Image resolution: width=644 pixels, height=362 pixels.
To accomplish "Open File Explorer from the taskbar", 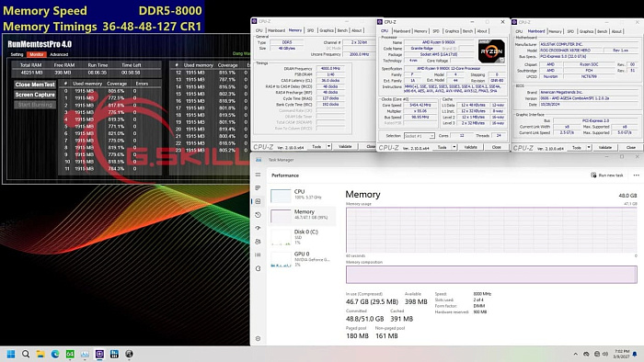I will [x=40, y=354].
